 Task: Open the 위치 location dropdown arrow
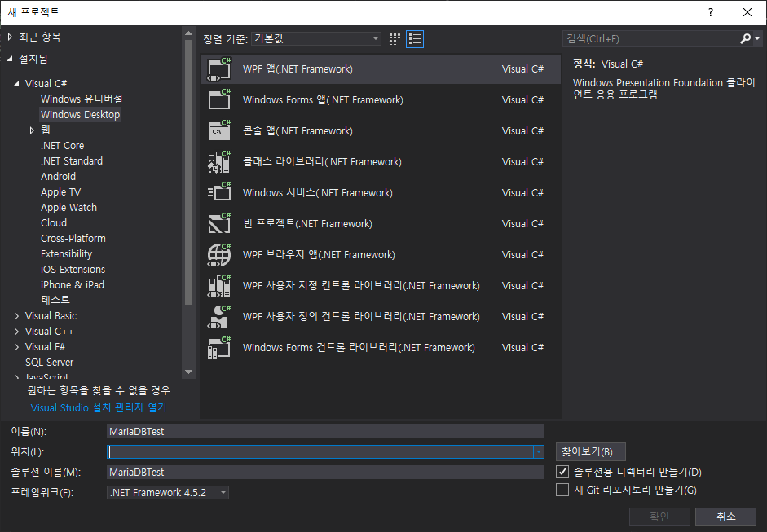point(539,452)
